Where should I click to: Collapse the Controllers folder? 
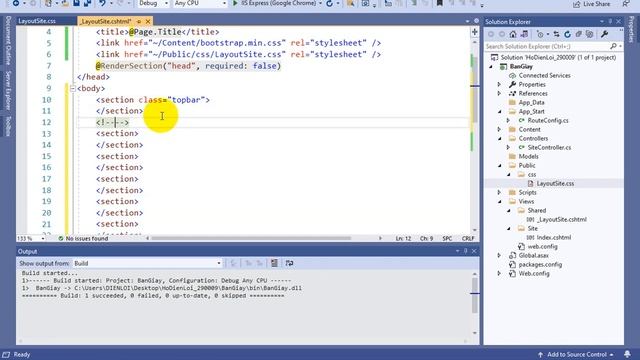[500, 138]
